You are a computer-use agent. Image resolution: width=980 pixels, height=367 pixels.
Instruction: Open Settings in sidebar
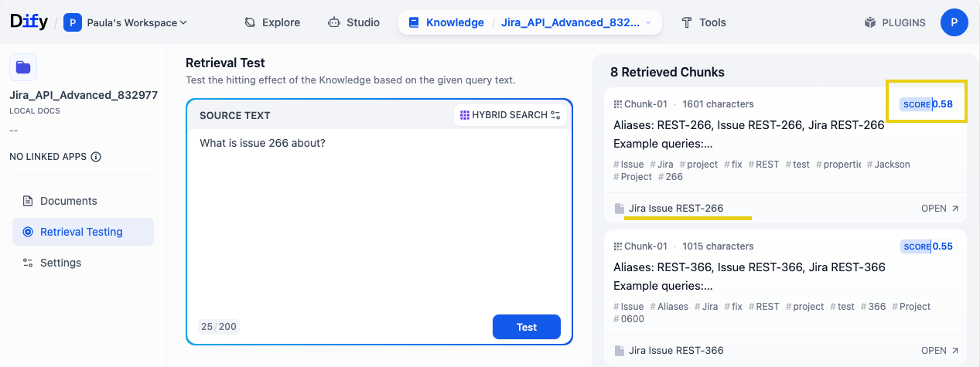pos(83,263)
